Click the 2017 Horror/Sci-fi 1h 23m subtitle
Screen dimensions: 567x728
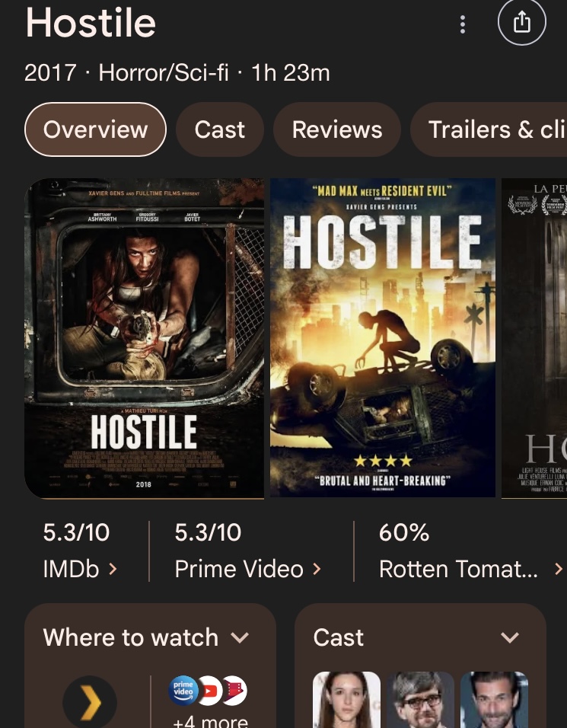(x=177, y=73)
